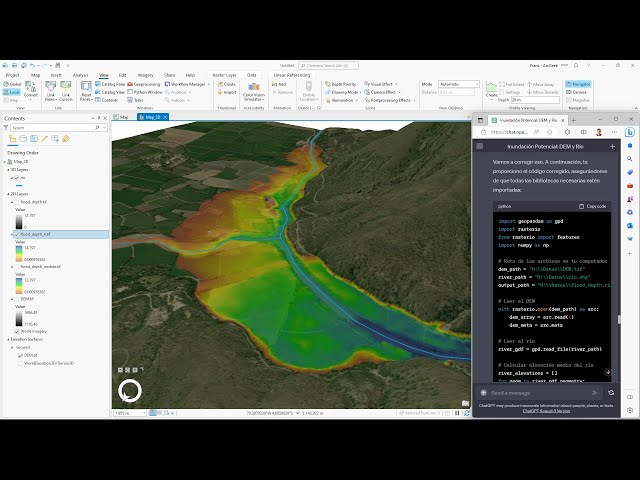Open the Analysis ribbon tab
This screenshot has width=640, height=480.
80,75
